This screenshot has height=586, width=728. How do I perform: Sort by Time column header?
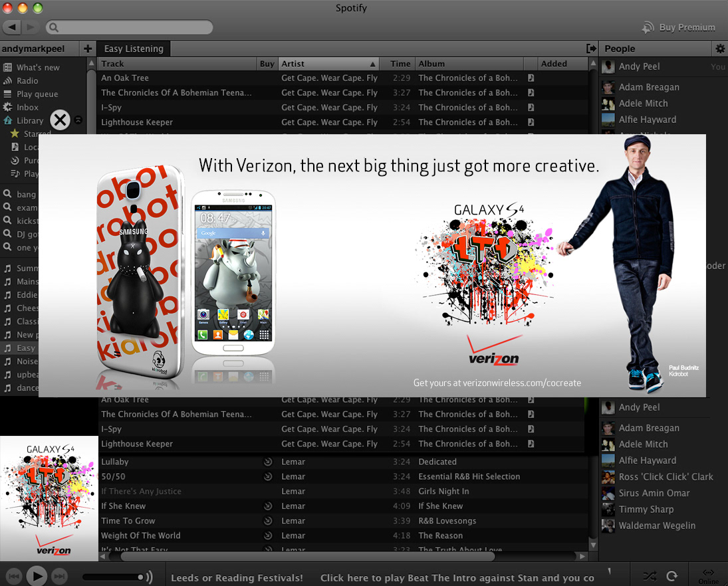(398, 64)
